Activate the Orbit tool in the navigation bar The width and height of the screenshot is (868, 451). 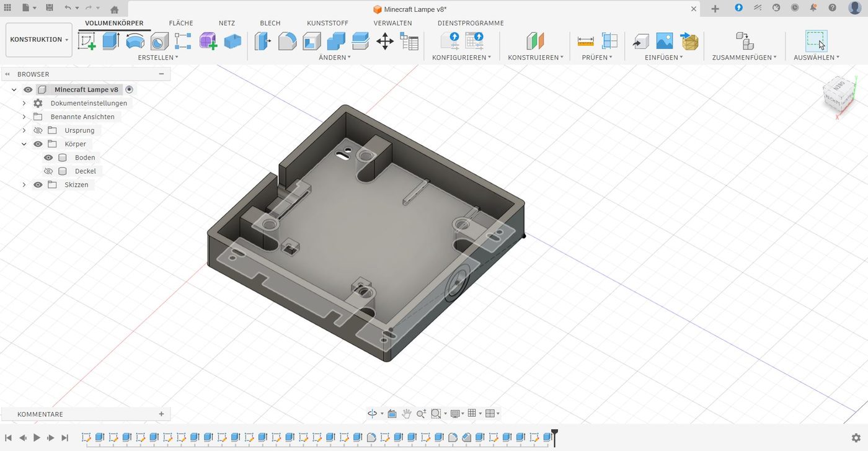point(373,413)
